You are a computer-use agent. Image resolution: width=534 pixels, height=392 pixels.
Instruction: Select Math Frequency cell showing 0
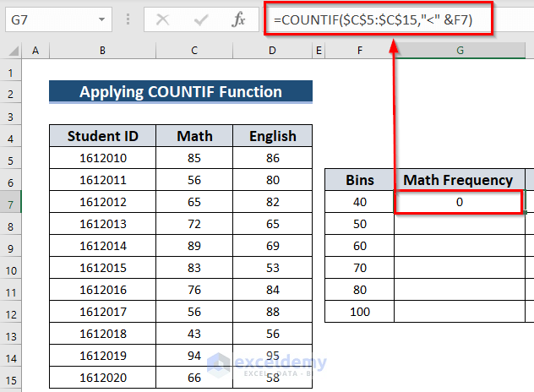(459, 202)
